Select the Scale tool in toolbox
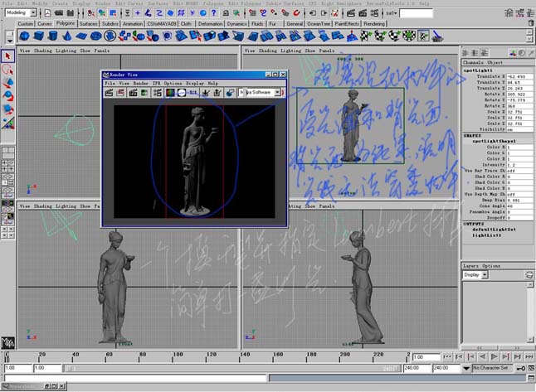This screenshot has height=392, width=536. click(x=7, y=109)
